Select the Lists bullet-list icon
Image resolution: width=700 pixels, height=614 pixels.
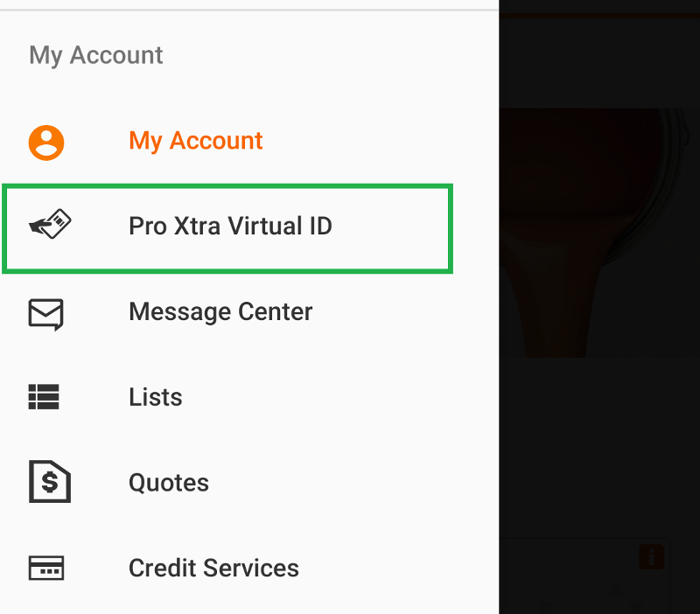(44, 397)
